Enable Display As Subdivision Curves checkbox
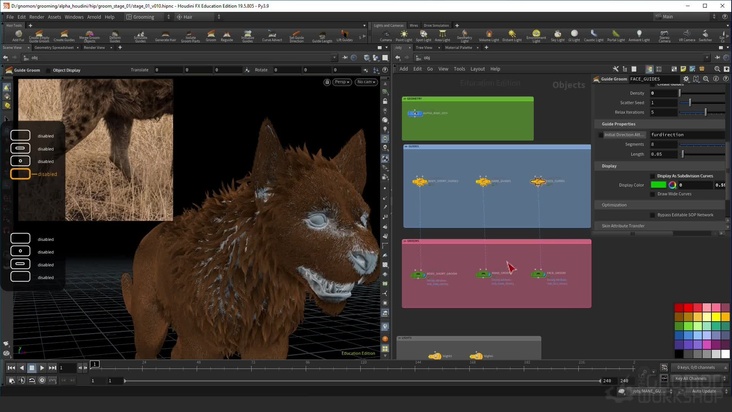This screenshot has width=732, height=412. click(x=653, y=175)
